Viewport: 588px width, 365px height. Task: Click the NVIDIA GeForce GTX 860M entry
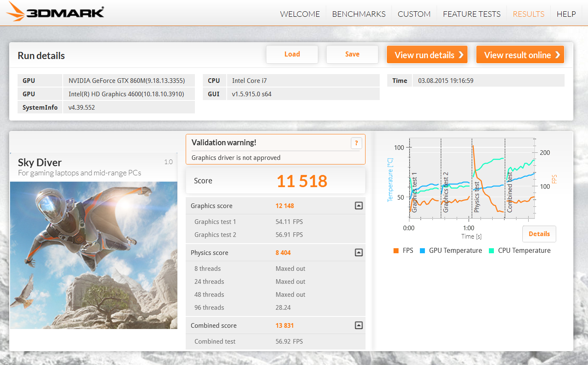(129, 80)
